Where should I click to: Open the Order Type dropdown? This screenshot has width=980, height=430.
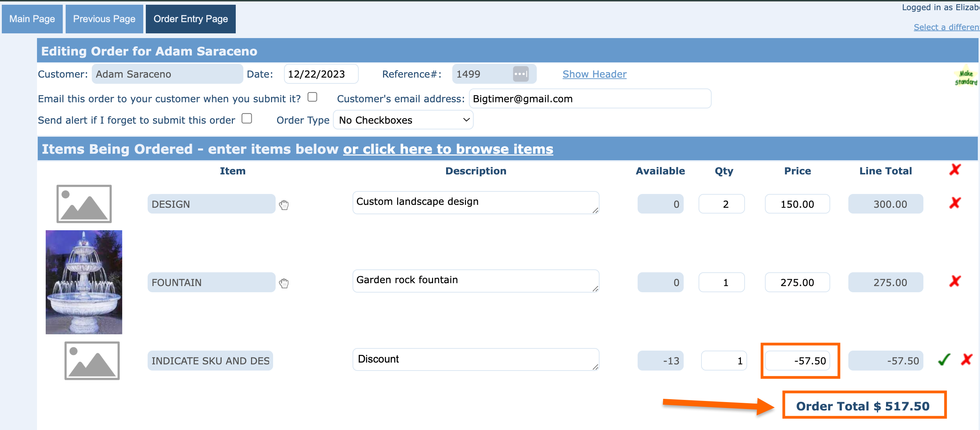click(403, 120)
